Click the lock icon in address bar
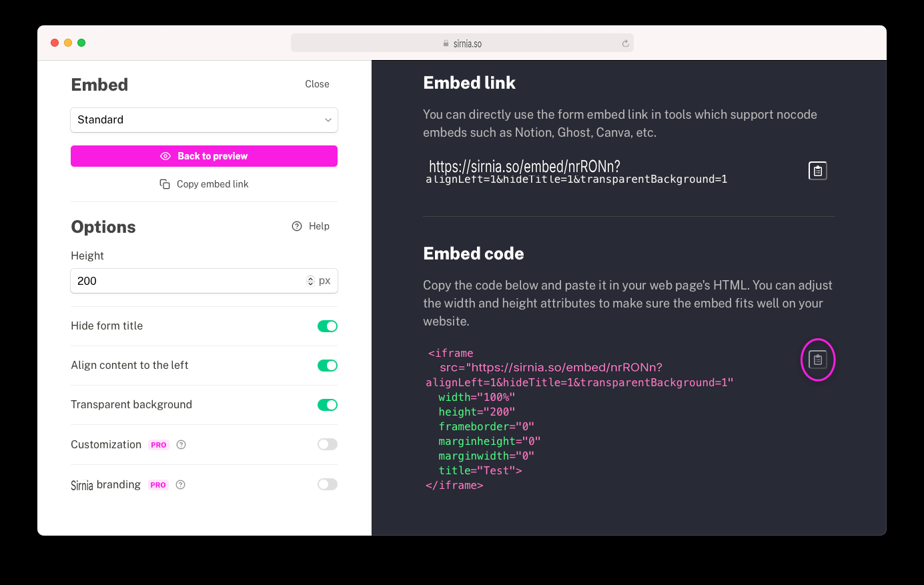 tap(446, 43)
